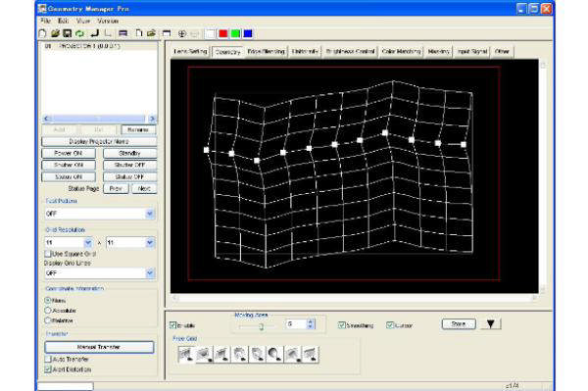Viewport: 588px width, 391px height.
Task: Click the Shutter OFF button
Action: [129, 165]
